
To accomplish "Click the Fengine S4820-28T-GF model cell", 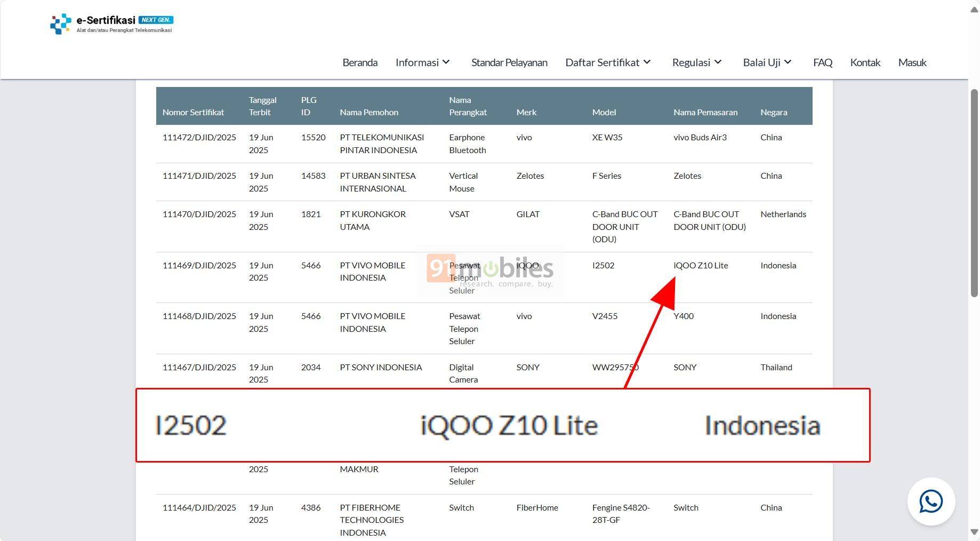I will coord(621,514).
